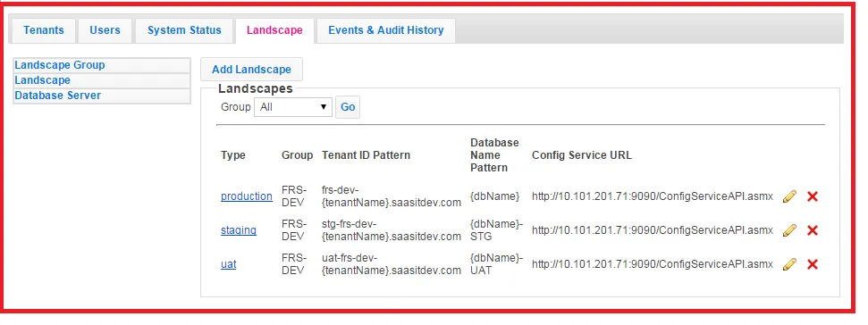868x325 pixels.
Task: Click the {dbName} database pattern of production
Action: point(495,196)
